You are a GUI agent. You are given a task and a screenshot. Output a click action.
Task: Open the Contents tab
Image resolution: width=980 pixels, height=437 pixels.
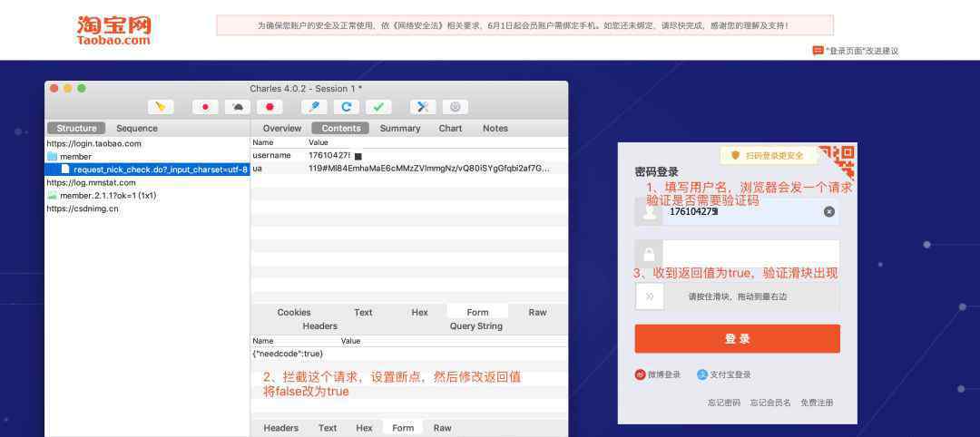(x=340, y=128)
